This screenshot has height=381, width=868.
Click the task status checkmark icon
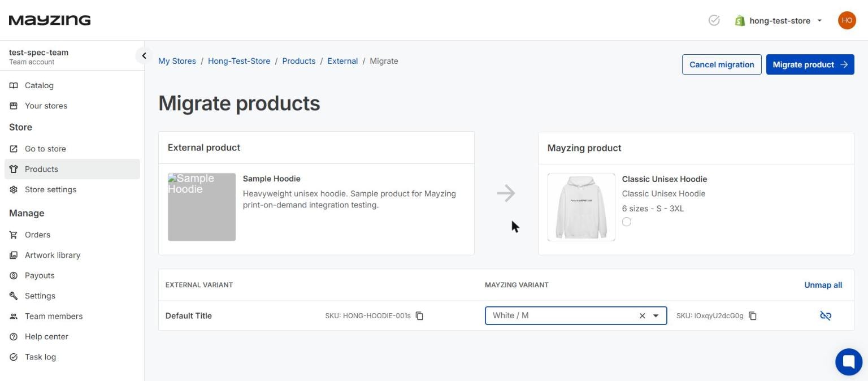(714, 20)
